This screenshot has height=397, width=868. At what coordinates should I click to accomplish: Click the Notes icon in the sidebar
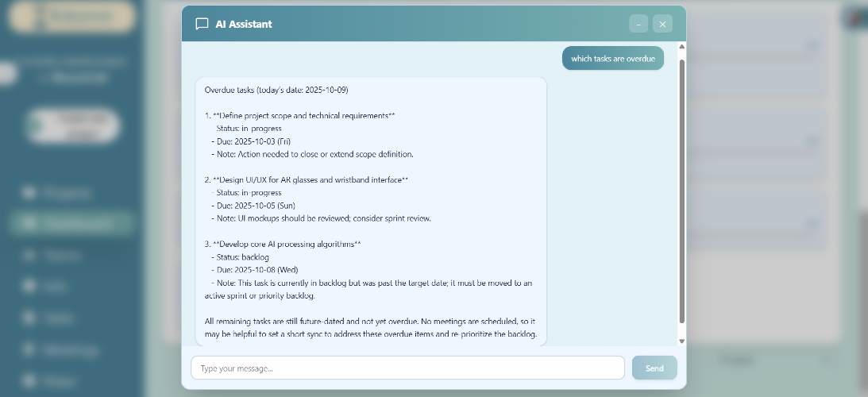(29, 380)
